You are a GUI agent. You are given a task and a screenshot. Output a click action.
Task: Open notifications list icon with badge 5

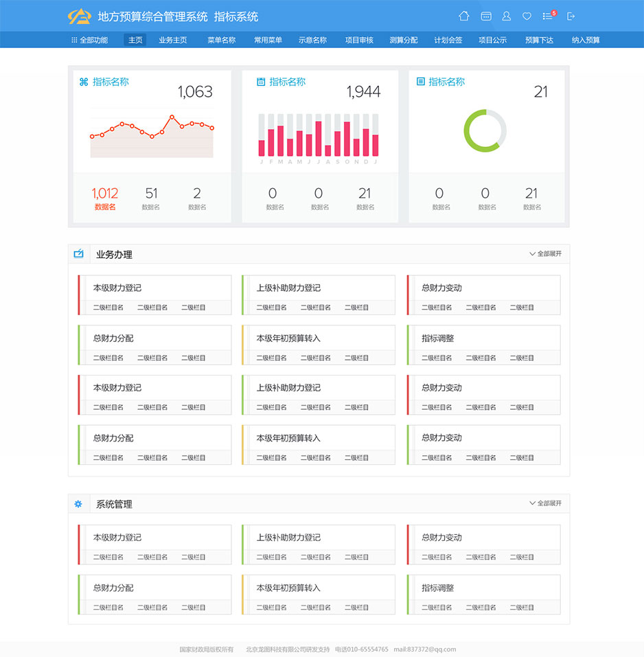point(547,16)
